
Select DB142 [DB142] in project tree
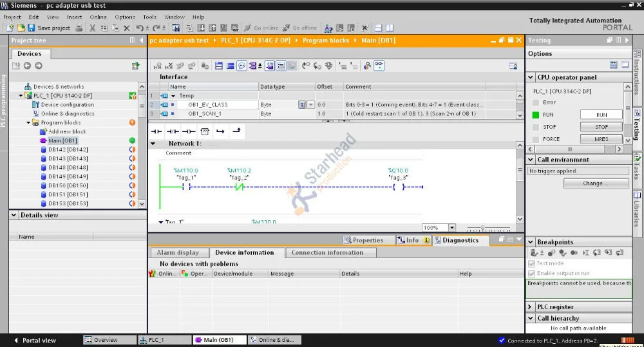[68, 149]
